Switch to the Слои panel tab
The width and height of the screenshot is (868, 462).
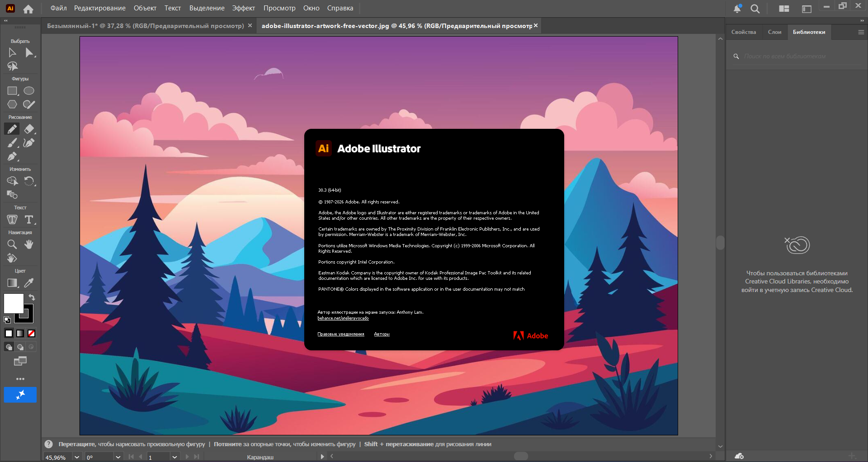pyautogui.click(x=774, y=32)
